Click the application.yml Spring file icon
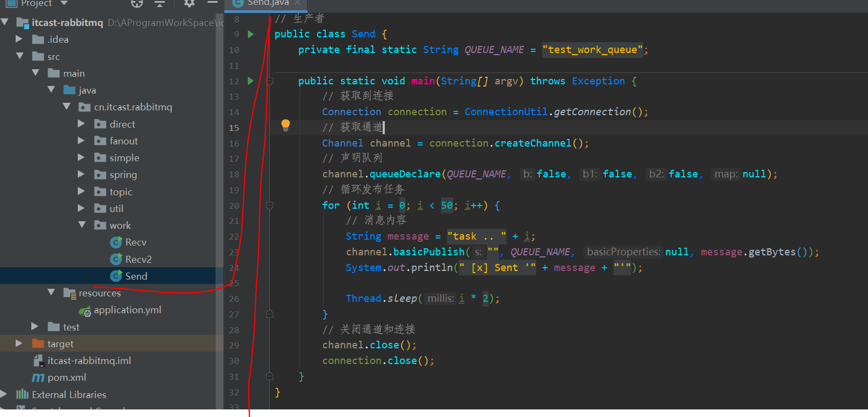868x417 pixels. (85, 310)
